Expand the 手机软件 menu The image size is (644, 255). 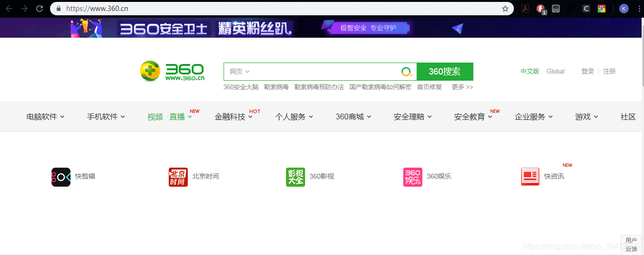(106, 117)
